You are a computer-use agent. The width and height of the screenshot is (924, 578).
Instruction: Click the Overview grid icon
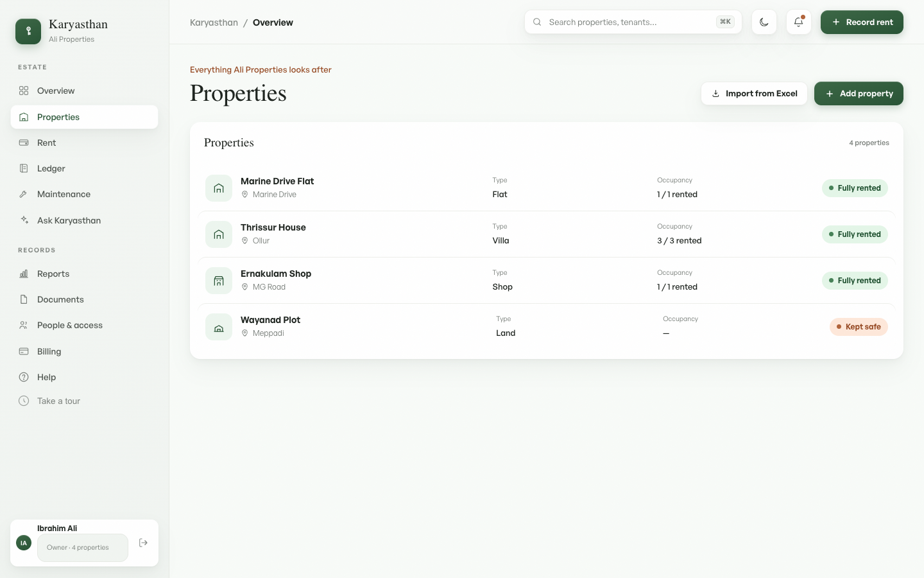tap(24, 91)
